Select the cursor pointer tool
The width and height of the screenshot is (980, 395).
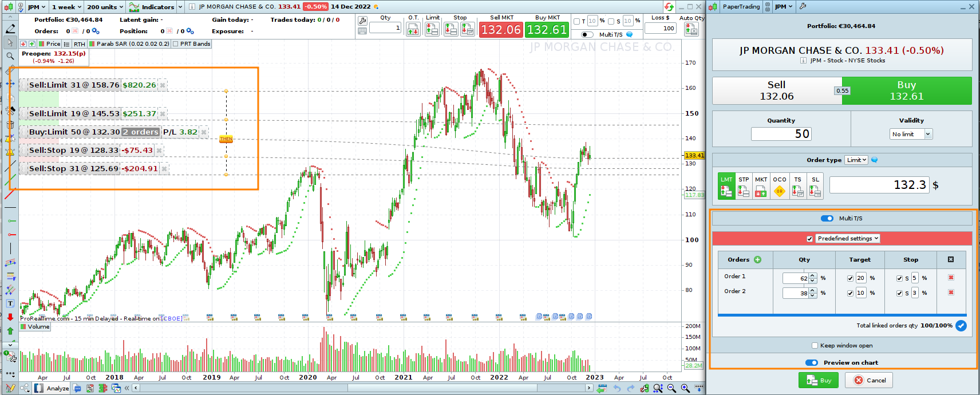[10, 42]
